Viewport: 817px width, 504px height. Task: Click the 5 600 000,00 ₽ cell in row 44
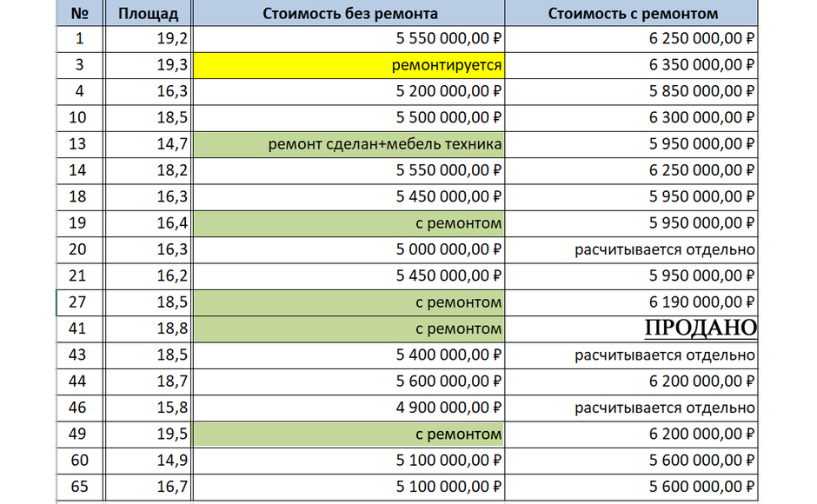coord(349,381)
